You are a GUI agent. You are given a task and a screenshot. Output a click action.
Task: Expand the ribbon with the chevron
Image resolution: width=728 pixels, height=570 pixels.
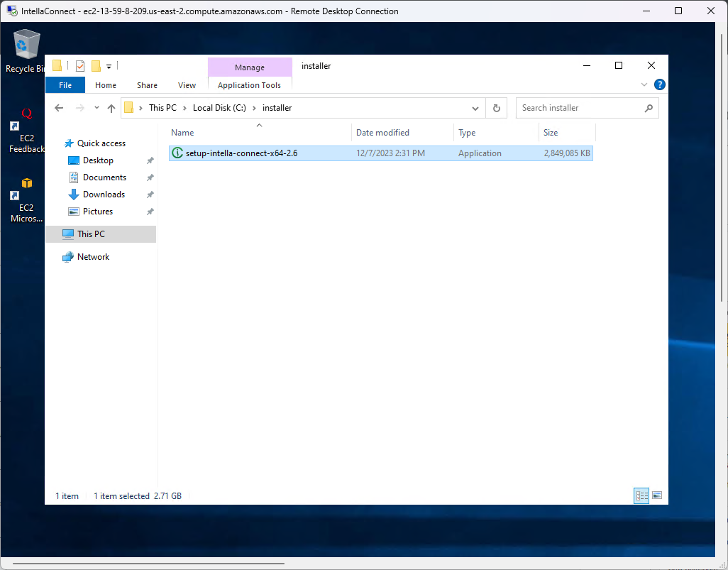coord(644,84)
